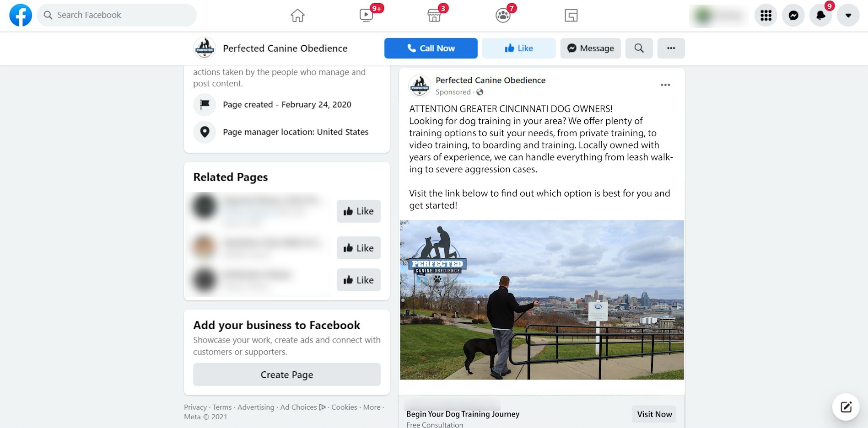Open the Marketplace icon
The width and height of the screenshot is (868, 428).
click(434, 16)
